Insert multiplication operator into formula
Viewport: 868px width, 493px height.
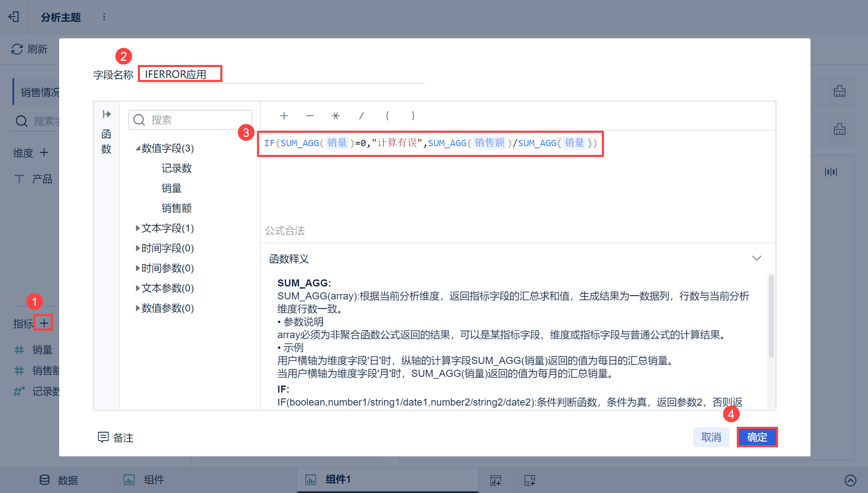coord(336,116)
